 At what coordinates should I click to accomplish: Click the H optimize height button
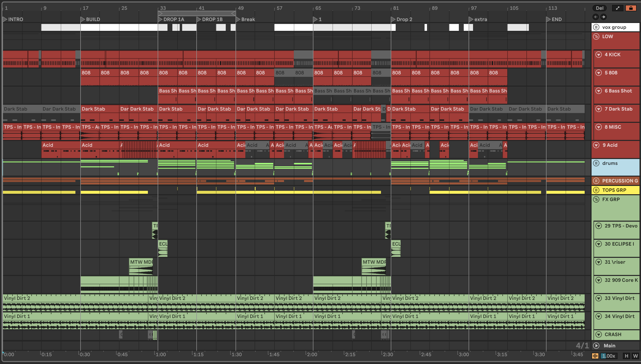(626, 356)
